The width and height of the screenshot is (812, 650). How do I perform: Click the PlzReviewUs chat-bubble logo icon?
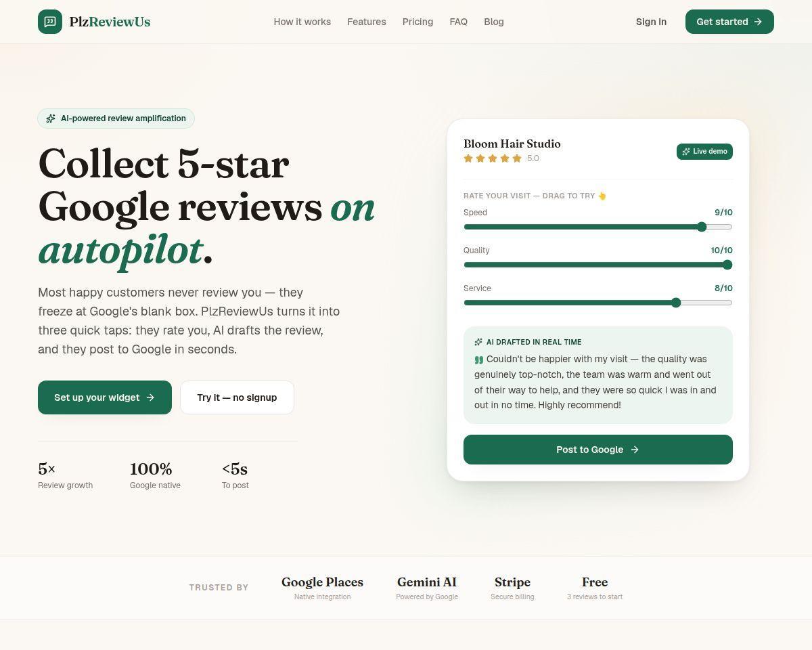[50, 22]
